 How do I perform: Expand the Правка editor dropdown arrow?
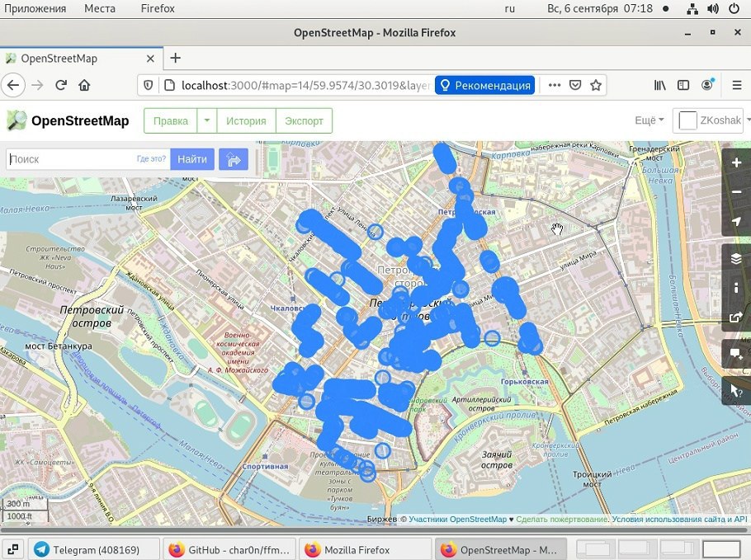[x=207, y=120]
